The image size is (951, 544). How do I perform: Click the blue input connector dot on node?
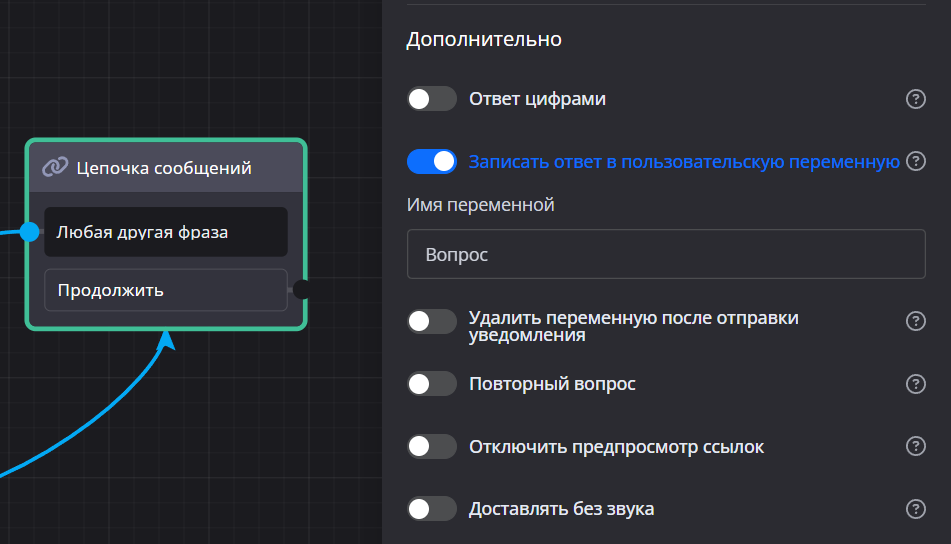[x=30, y=232]
